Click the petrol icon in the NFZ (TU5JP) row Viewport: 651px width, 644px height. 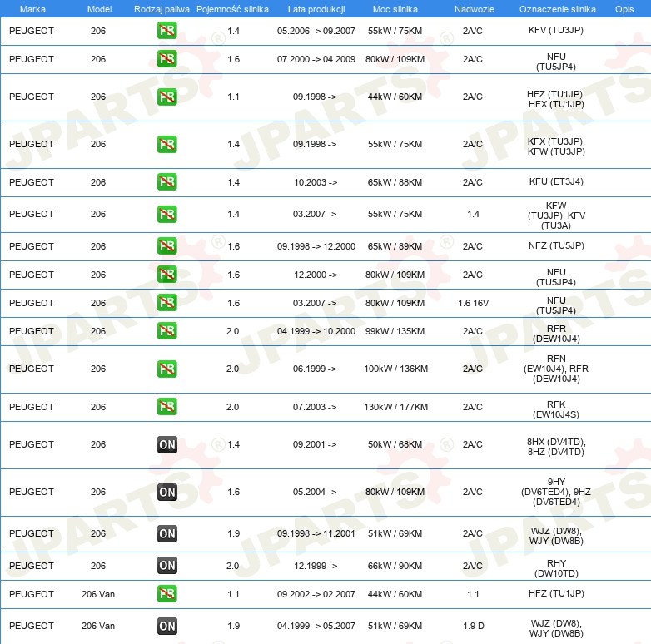(166, 246)
